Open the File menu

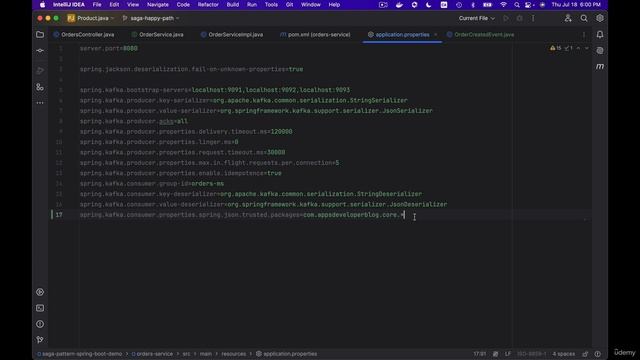(97, 5)
